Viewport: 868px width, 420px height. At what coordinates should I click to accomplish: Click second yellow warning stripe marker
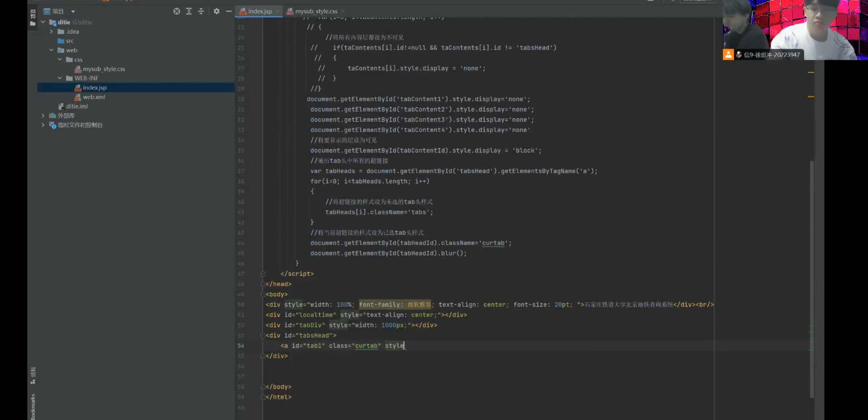[811, 97]
